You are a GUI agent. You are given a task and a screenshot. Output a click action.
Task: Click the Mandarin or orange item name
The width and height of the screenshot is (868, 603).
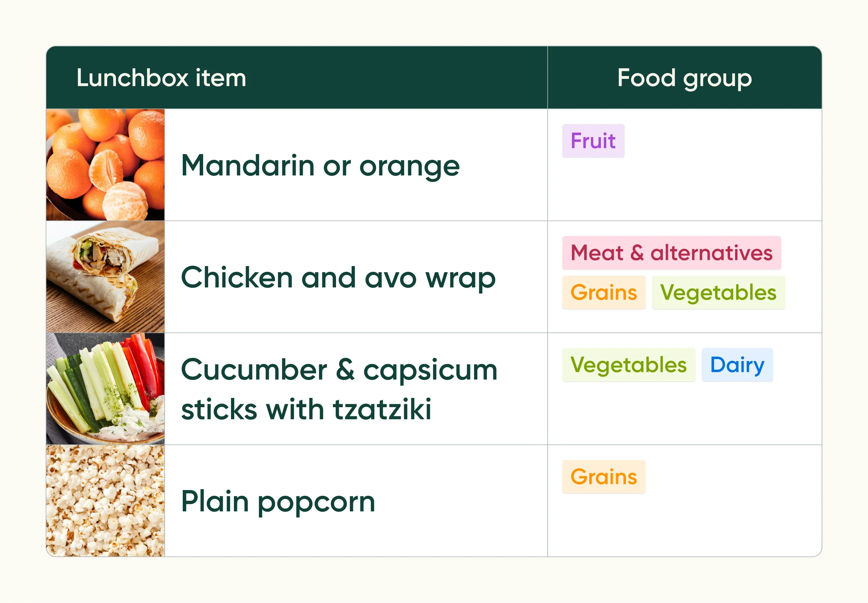tap(320, 166)
